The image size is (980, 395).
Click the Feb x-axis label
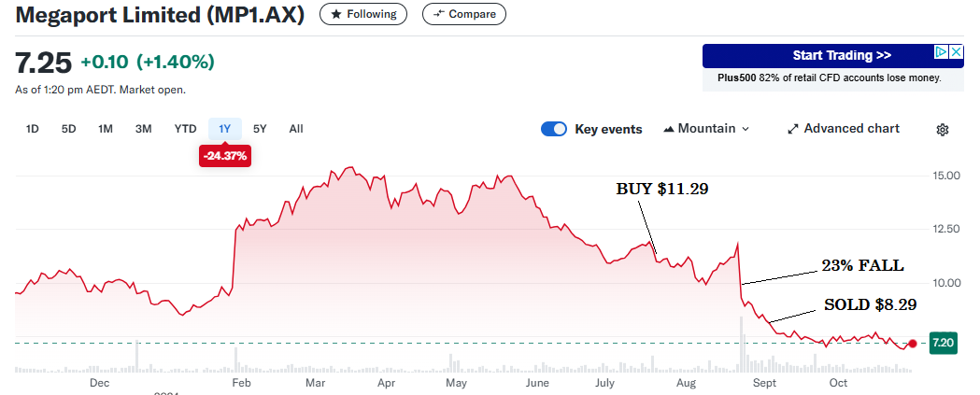[241, 383]
